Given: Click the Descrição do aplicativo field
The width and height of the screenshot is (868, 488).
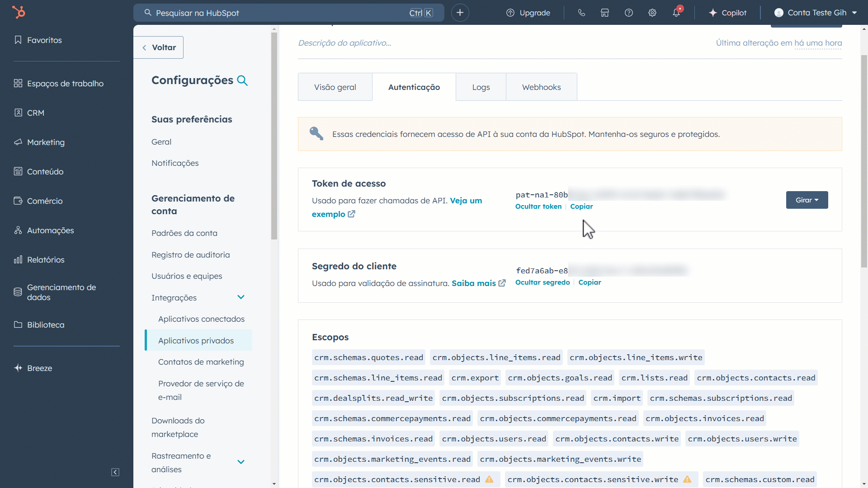Looking at the screenshot, I should click(344, 43).
